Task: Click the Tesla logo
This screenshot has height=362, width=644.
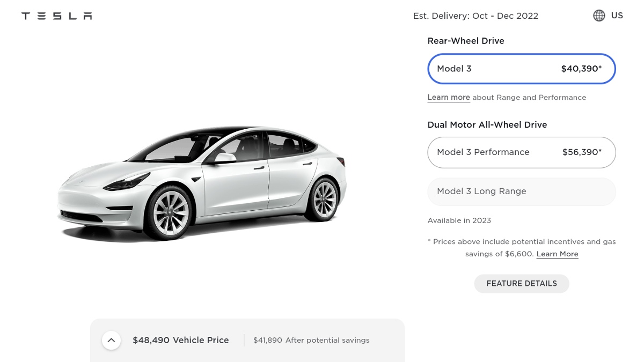Action: click(x=56, y=16)
